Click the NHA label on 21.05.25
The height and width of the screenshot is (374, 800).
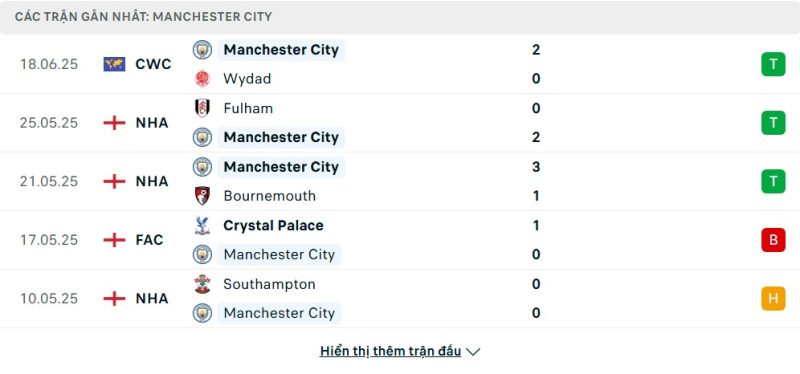pos(152,181)
